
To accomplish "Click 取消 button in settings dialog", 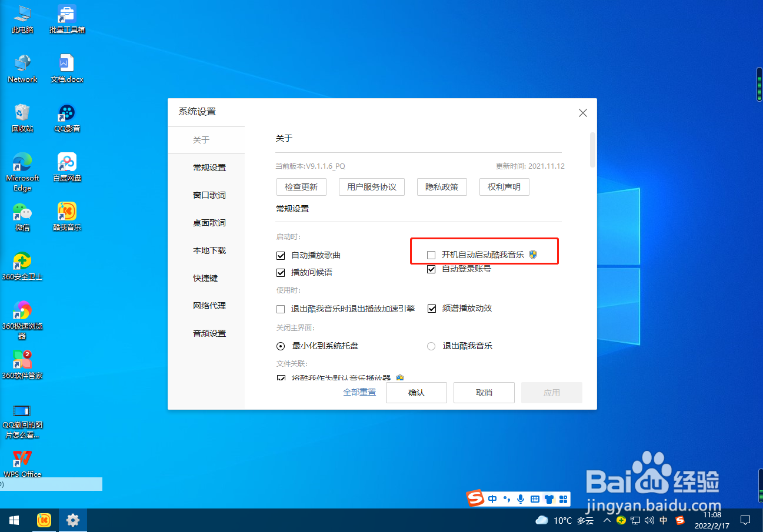I will coord(484,393).
